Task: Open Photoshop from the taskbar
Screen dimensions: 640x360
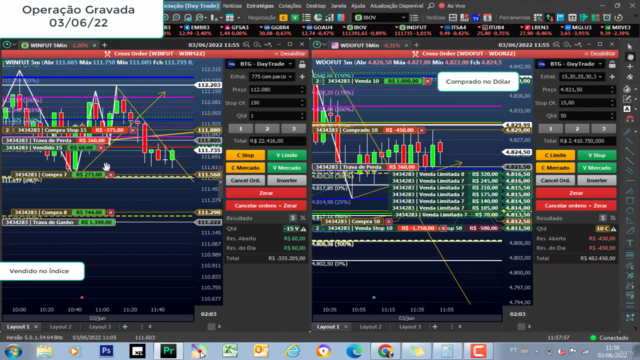Action: click(107, 351)
